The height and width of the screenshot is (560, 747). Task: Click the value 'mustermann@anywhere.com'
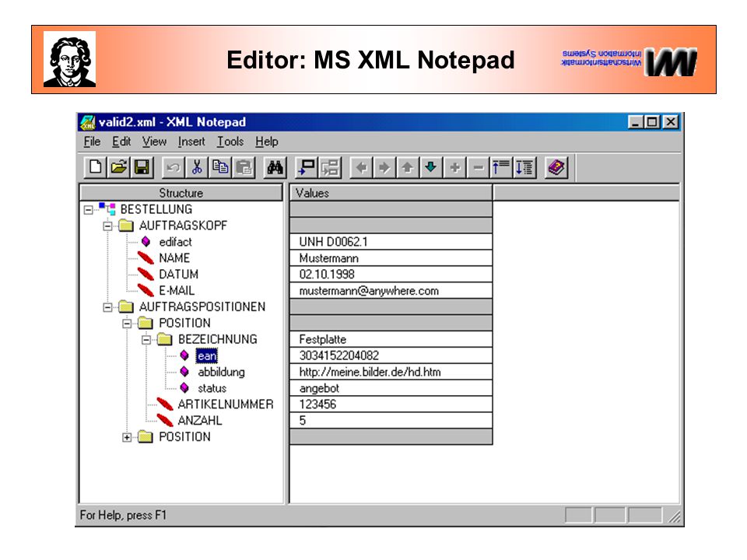click(391, 290)
